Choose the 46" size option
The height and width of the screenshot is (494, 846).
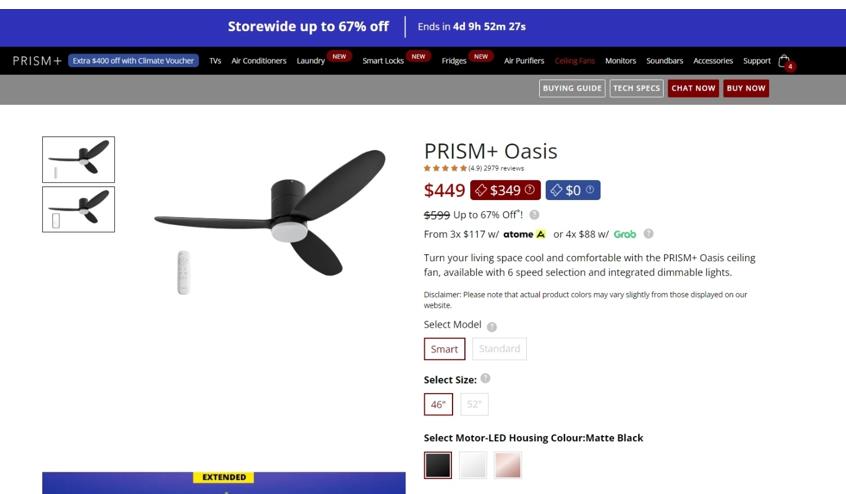click(x=438, y=404)
